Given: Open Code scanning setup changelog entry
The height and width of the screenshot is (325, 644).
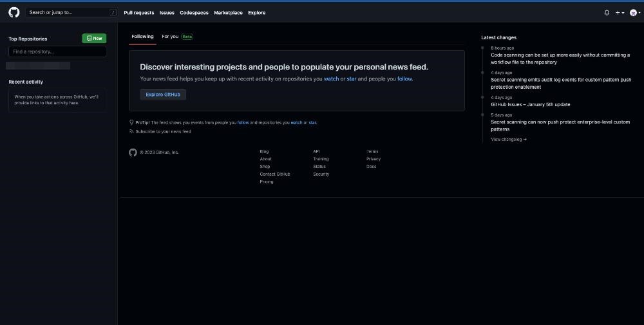Looking at the screenshot, I should [560, 59].
